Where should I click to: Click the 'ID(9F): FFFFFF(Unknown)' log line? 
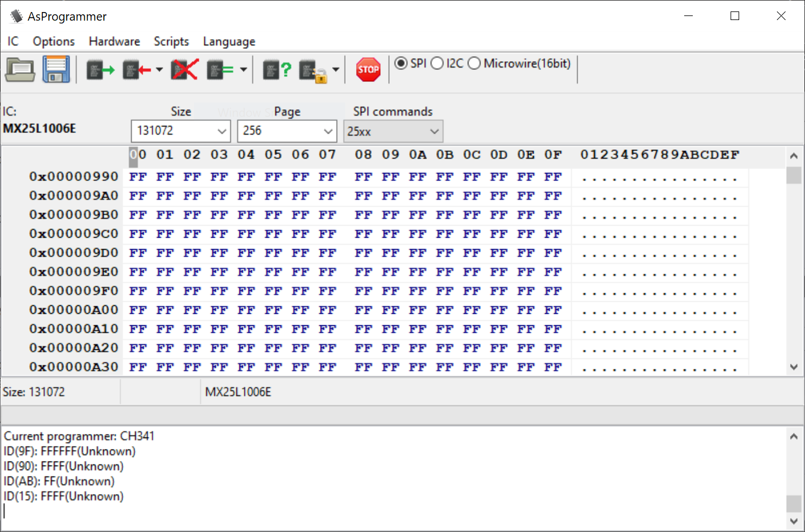(x=70, y=451)
